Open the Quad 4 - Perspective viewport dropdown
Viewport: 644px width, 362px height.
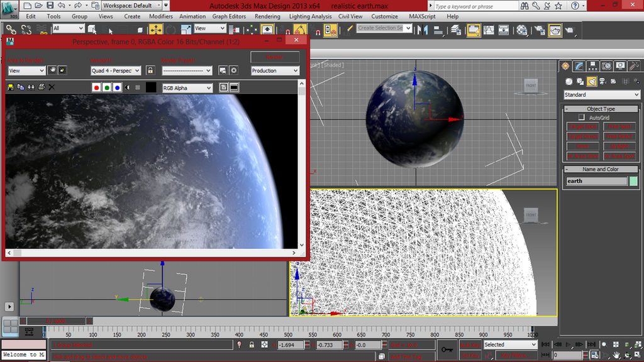tap(116, 70)
